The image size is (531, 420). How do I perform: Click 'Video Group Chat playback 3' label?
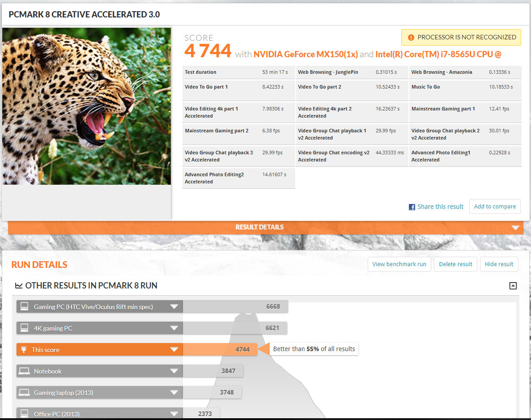tap(219, 156)
